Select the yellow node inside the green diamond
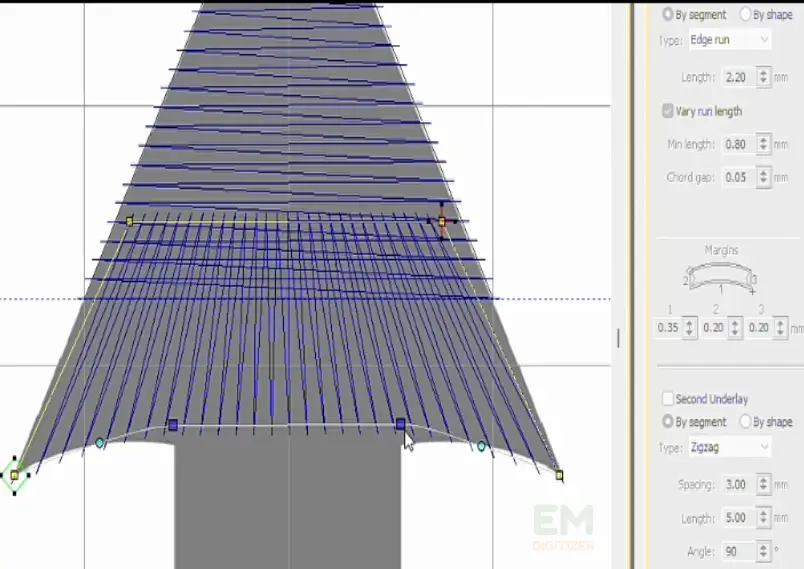Viewport: 804px width, 569px height. 14,475
